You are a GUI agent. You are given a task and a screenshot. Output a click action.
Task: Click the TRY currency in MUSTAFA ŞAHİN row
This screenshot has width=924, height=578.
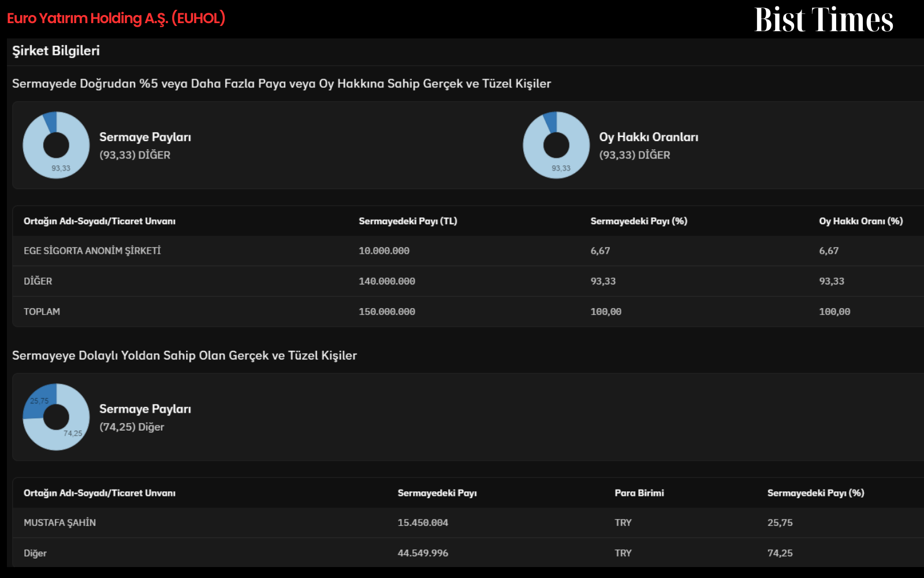(623, 523)
